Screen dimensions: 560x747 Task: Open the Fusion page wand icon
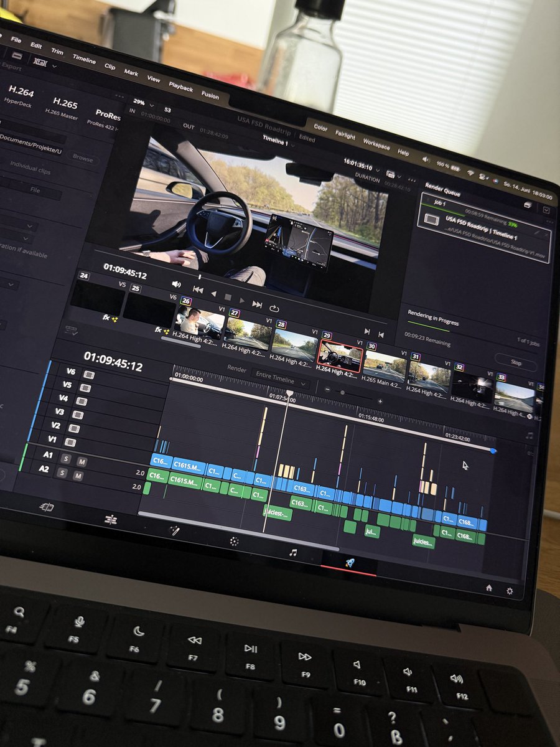175,530
